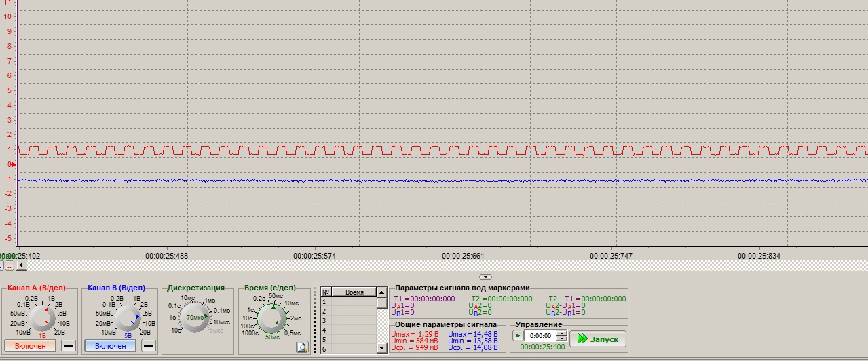Click the minus button beside Канал А Включен
This screenshot has width=868, height=361.
tap(68, 346)
